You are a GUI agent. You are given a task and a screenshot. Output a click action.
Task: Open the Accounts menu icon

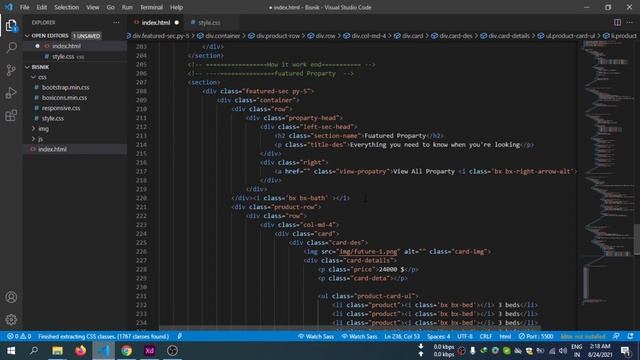11,297
